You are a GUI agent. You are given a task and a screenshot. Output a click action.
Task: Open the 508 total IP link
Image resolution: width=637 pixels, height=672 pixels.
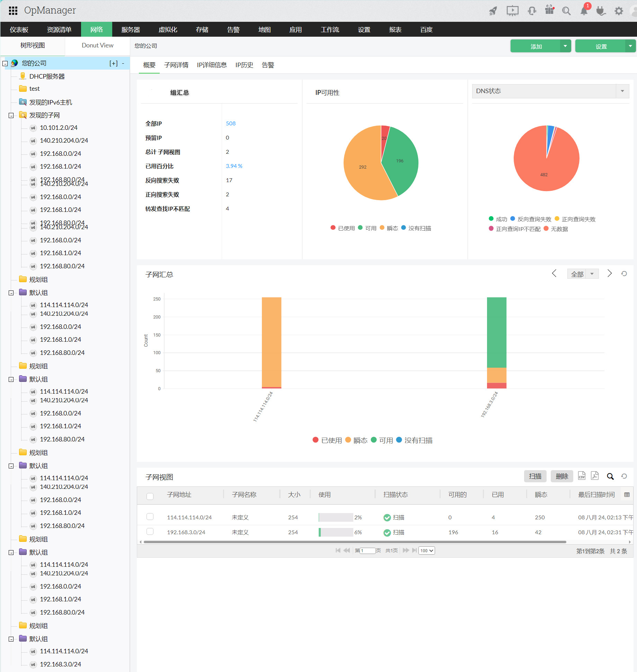231,123
